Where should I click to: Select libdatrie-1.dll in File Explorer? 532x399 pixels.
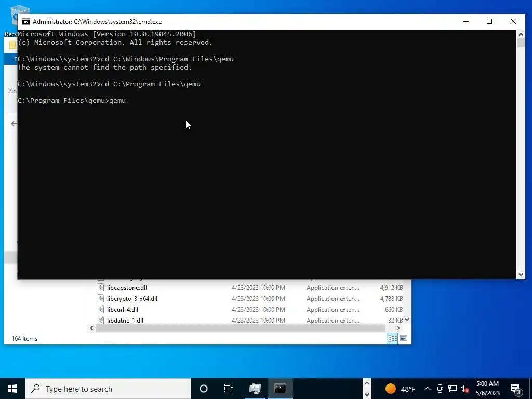click(125, 320)
